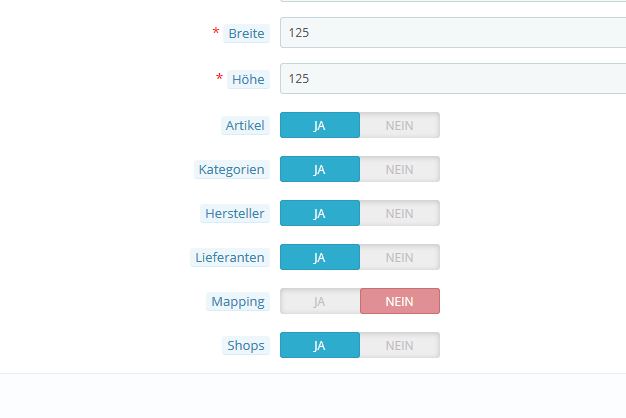The image size is (626, 418).
Task: Click the Mapping label
Action: coord(238,301)
